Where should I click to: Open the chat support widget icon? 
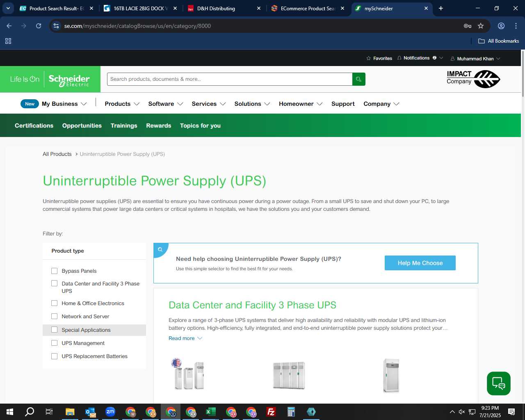499,383
